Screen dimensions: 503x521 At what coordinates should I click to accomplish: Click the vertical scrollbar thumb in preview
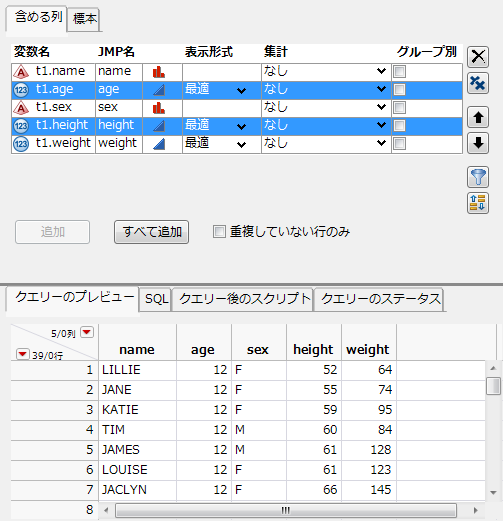[x=493, y=386]
